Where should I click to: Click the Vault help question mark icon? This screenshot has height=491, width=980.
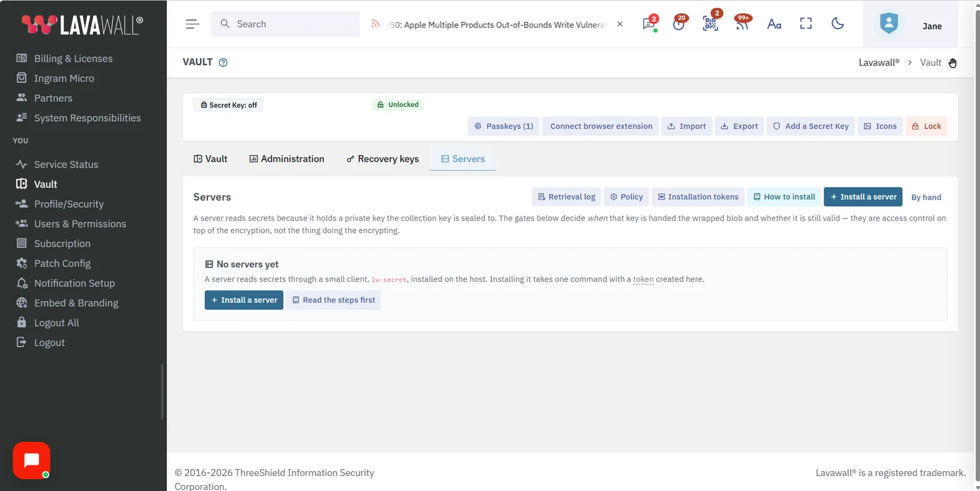(223, 63)
